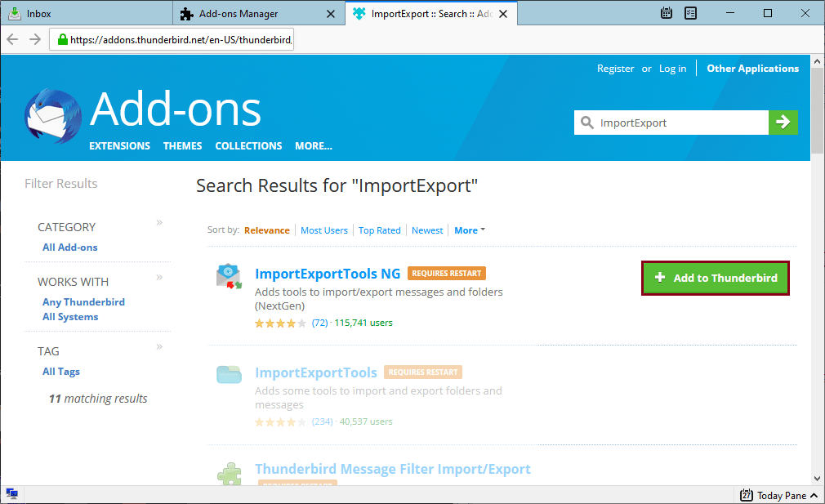The height and width of the screenshot is (504, 825).
Task: Open the EXTENSIONS menu
Action: (x=119, y=145)
